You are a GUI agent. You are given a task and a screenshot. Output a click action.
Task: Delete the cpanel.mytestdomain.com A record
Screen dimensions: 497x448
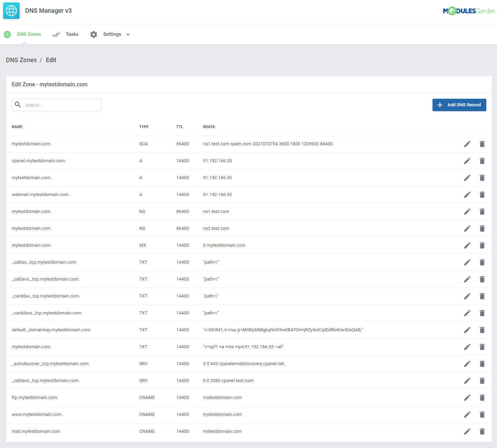pyautogui.click(x=482, y=161)
